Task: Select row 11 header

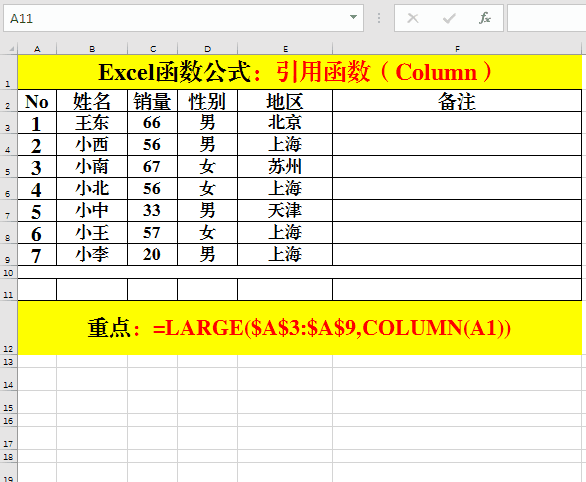Action: click(8, 290)
